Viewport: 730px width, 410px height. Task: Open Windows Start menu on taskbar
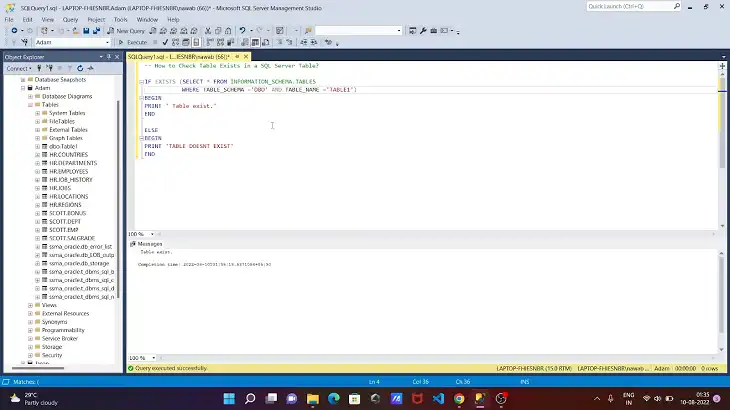tap(229, 399)
